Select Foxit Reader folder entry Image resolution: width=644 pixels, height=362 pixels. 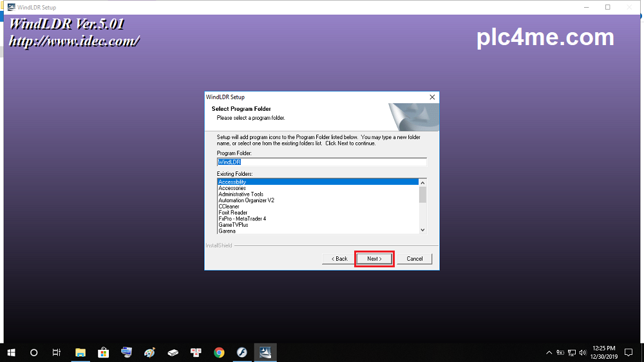click(x=318, y=213)
